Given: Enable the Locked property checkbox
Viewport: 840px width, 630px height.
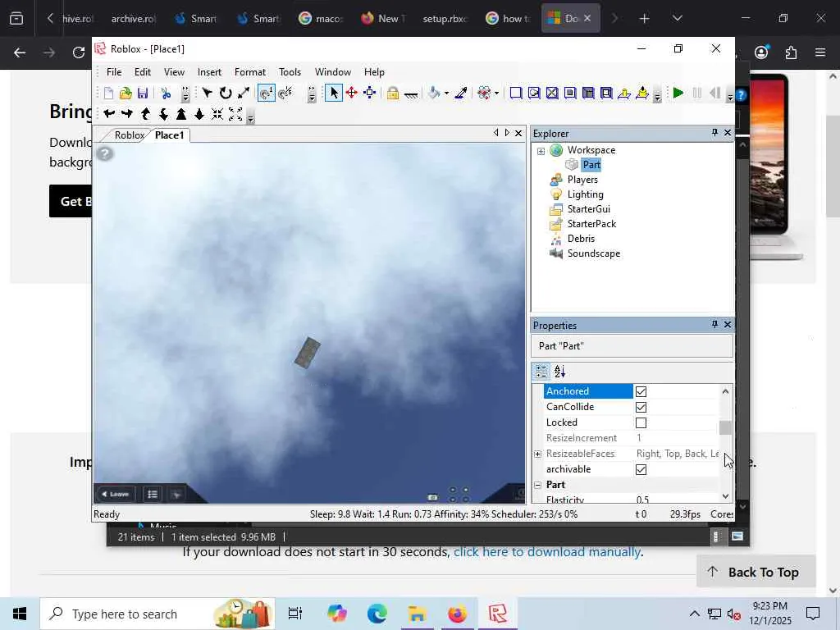Looking at the screenshot, I should 641,422.
